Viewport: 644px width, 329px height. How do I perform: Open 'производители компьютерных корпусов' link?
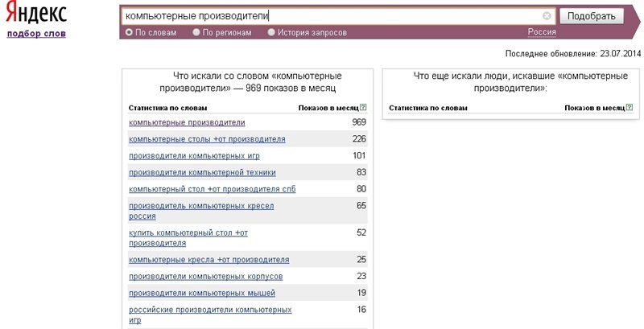click(206, 277)
